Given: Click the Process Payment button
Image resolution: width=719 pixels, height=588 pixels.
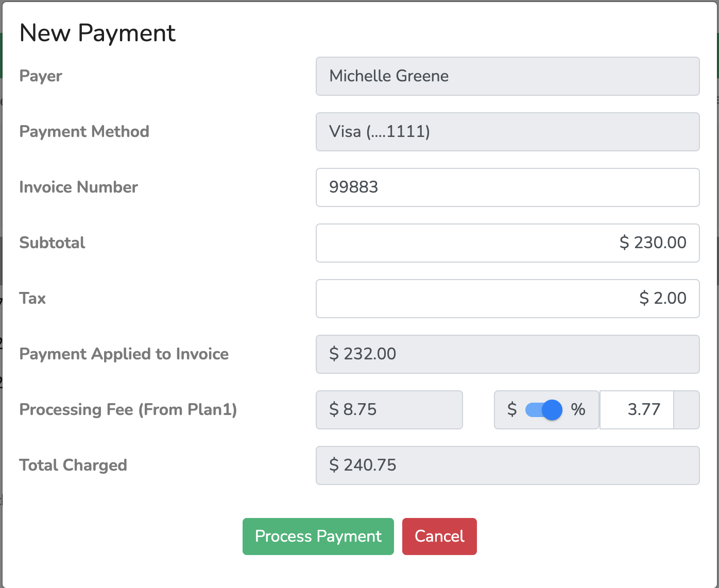Looking at the screenshot, I should coord(318,536).
